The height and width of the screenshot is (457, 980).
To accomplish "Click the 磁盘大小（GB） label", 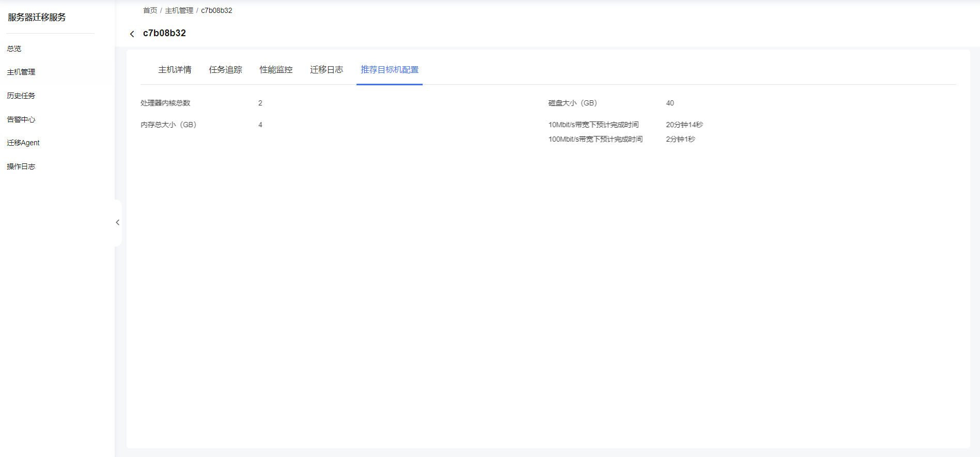I will click(x=572, y=103).
